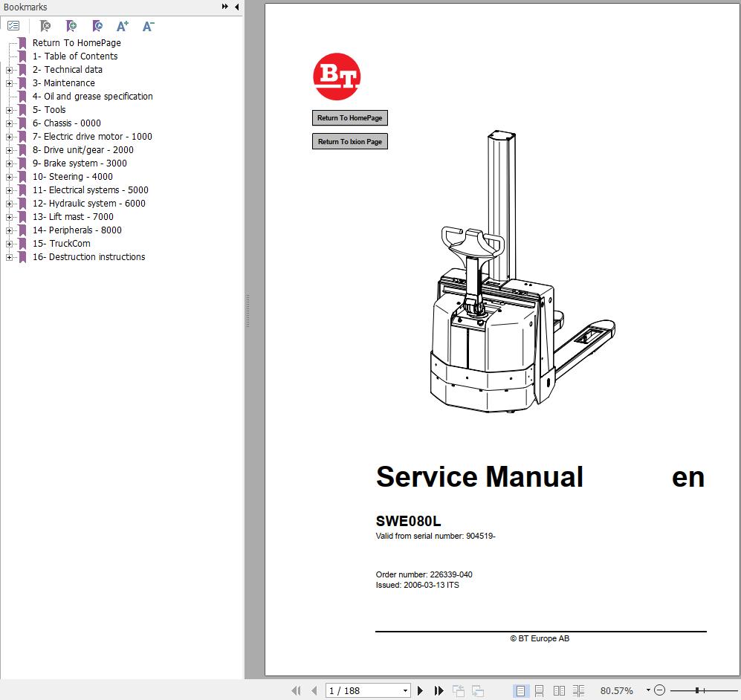
Task: Select the Electrical systems - 5000 bookmark
Action: pos(91,190)
